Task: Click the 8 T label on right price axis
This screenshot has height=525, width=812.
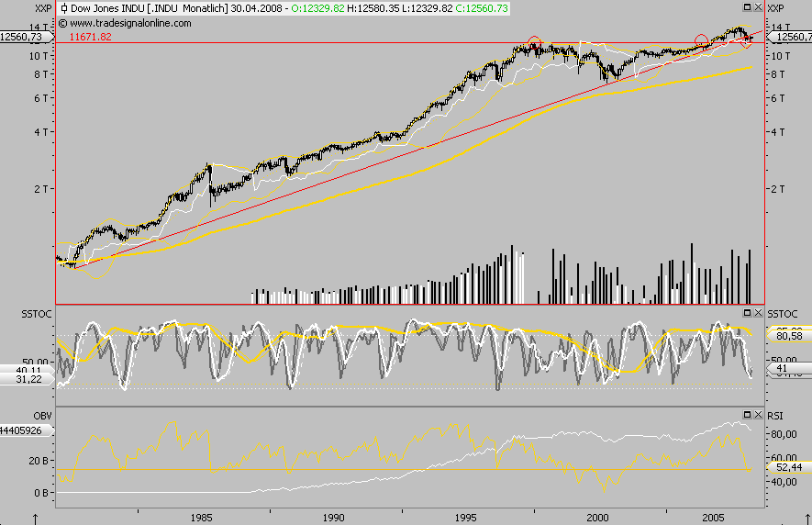Action: coord(778,74)
